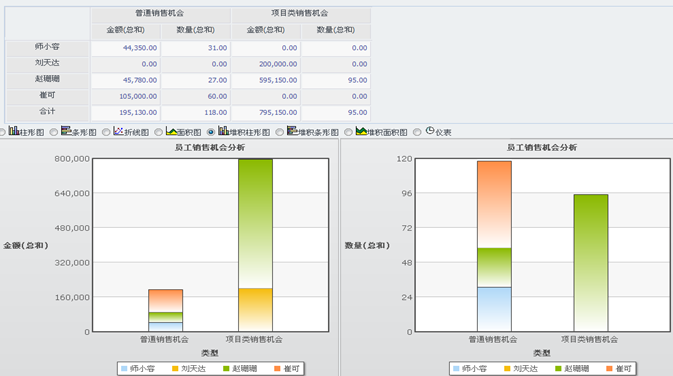
Task: Click the 60.00 quantity cell
Action: point(196,97)
